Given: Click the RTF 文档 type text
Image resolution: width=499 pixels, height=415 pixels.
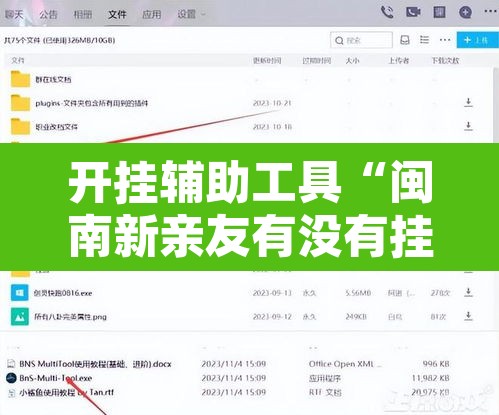Looking at the screenshot, I should point(325,393).
